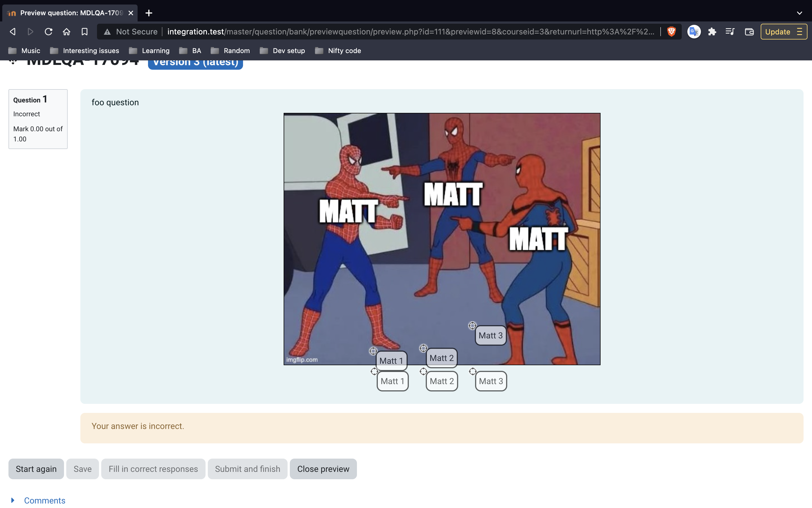812x508 pixels.
Task: Open the BA bookmarks folder
Action: pos(190,51)
